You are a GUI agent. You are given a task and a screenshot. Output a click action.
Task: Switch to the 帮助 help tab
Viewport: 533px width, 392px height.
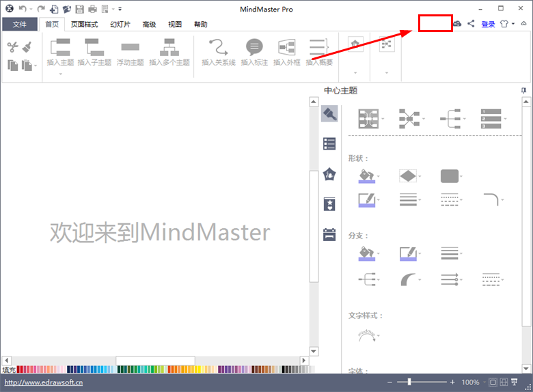coord(200,24)
